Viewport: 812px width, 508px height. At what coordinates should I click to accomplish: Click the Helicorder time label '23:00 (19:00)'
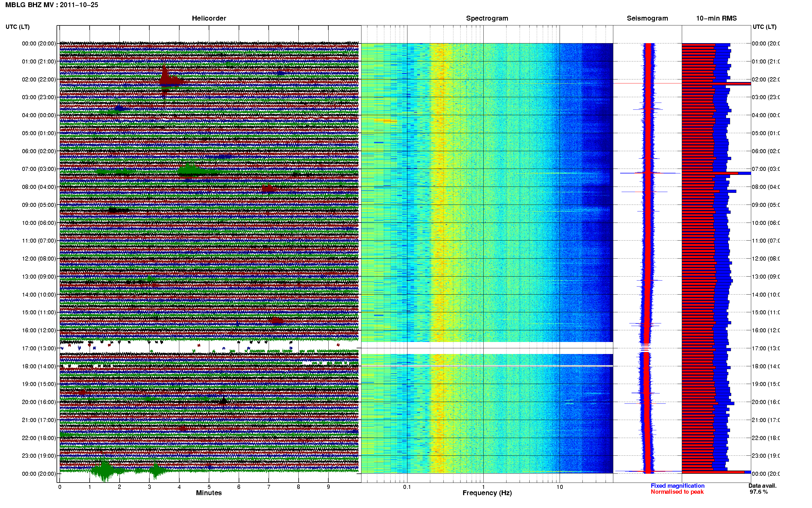coord(39,456)
